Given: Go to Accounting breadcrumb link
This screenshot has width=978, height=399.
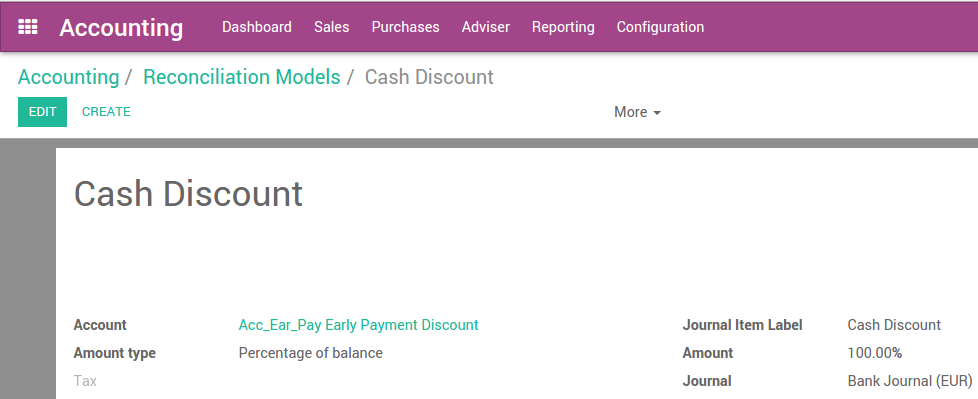Looking at the screenshot, I should 69,77.
